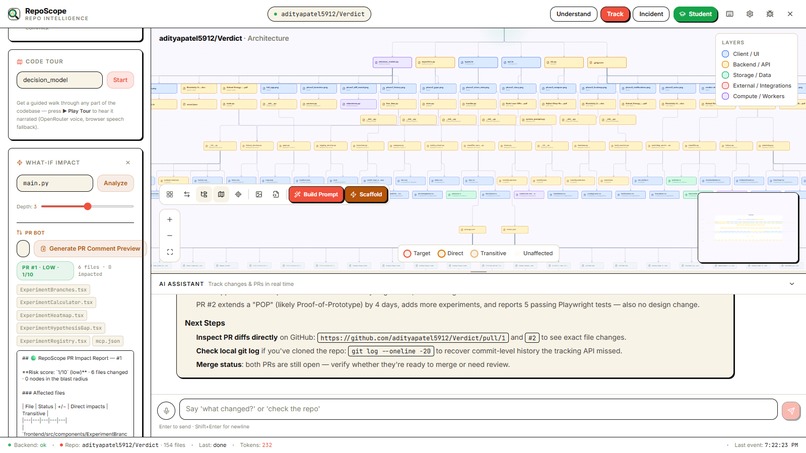Open settings gear icon in header
The height and width of the screenshot is (453, 806).
tap(749, 14)
